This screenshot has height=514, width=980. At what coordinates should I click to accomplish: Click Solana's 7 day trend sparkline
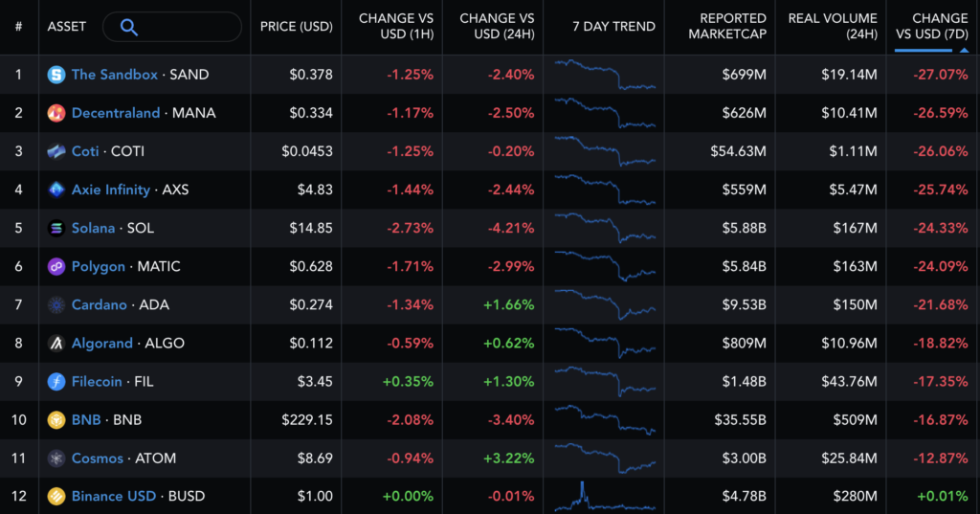tap(605, 228)
